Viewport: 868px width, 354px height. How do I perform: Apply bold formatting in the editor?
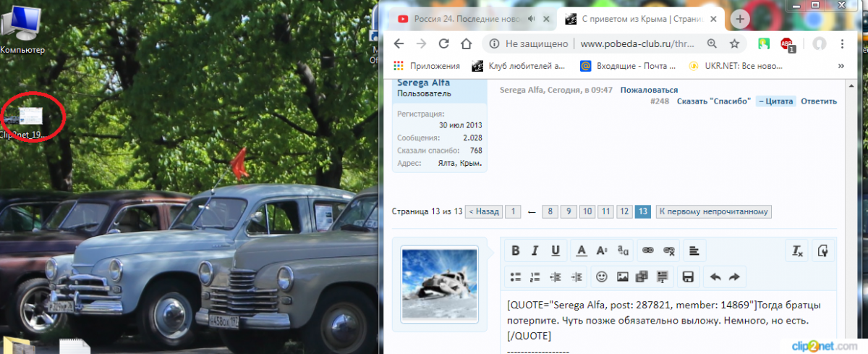coord(516,250)
